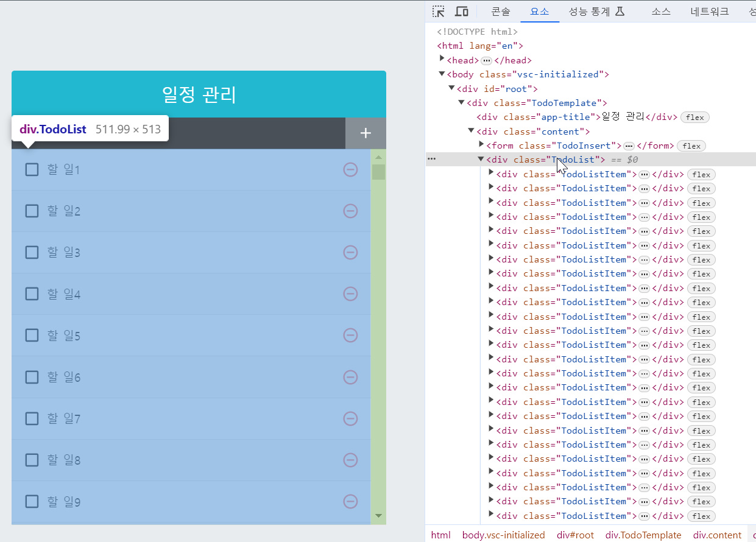Viewport: 756px width, 542px height.
Task: Click the 할 일5 todo text
Action: [64, 336]
